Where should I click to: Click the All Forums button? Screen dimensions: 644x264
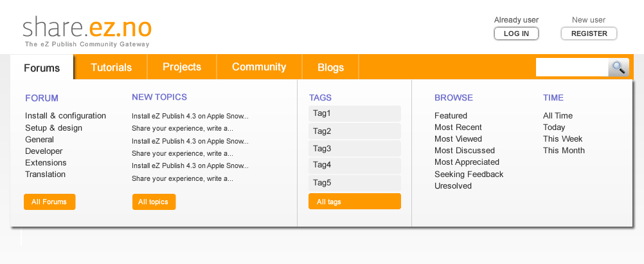[49, 202]
